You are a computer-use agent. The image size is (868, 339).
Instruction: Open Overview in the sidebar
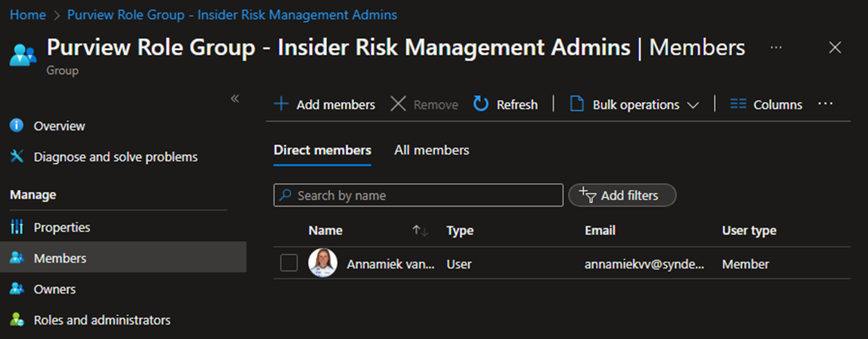pos(60,126)
